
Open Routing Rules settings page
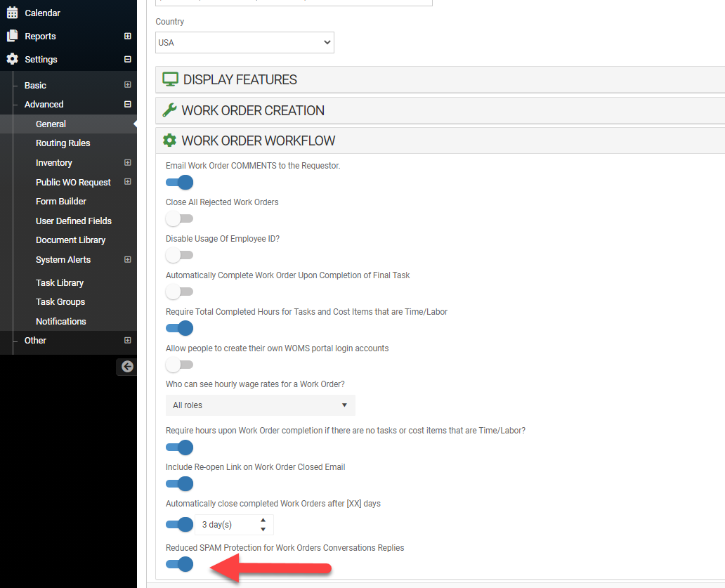click(x=63, y=143)
